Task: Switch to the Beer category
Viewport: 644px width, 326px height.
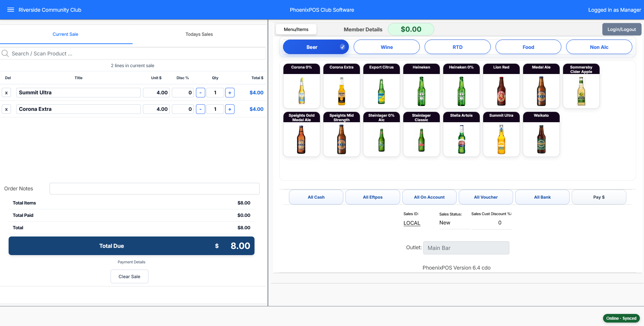Action: click(x=316, y=47)
